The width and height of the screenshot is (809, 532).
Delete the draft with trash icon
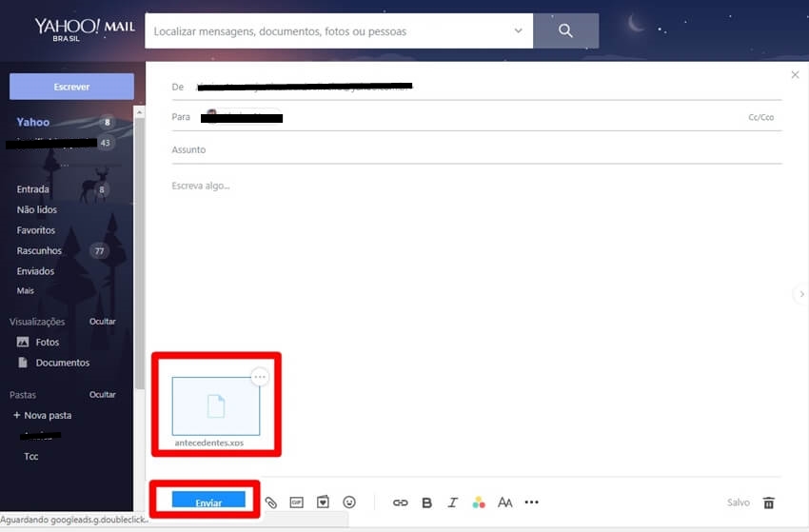coord(769,502)
